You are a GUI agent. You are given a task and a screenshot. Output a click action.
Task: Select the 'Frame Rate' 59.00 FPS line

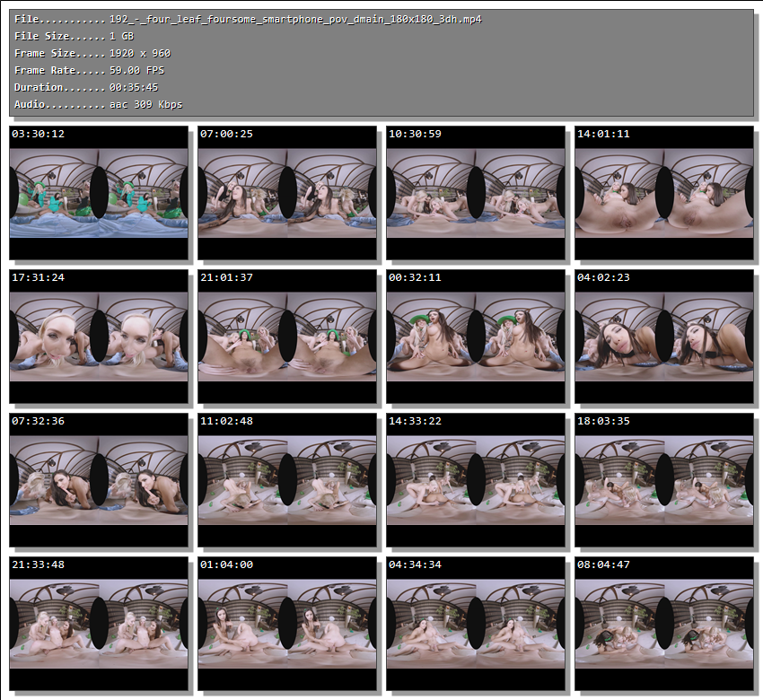[x=90, y=71]
